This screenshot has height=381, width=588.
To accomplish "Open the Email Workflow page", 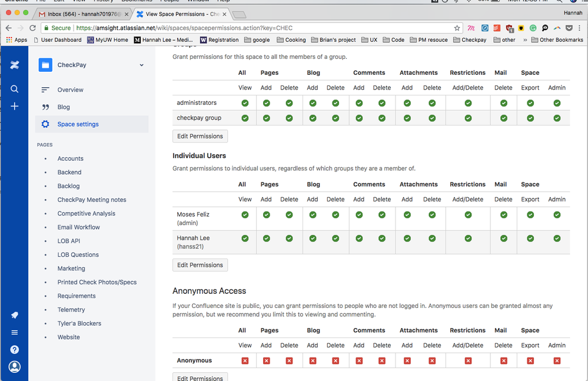I will 79,227.
